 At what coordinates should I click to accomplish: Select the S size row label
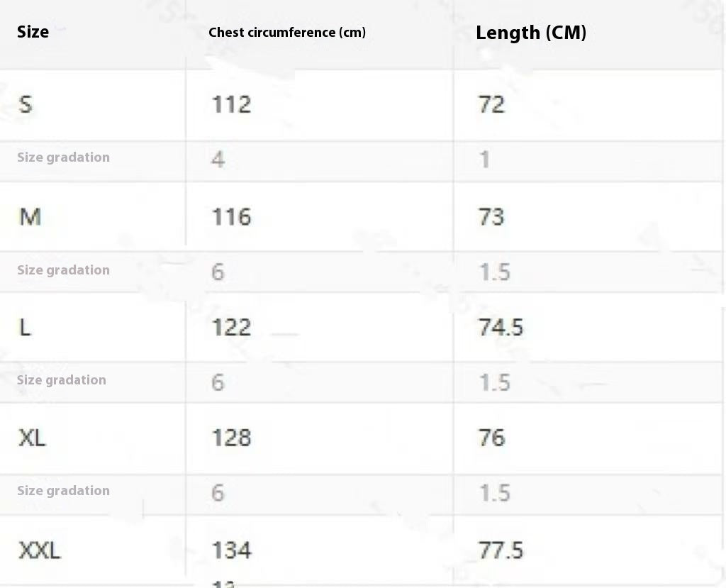point(26,104)
